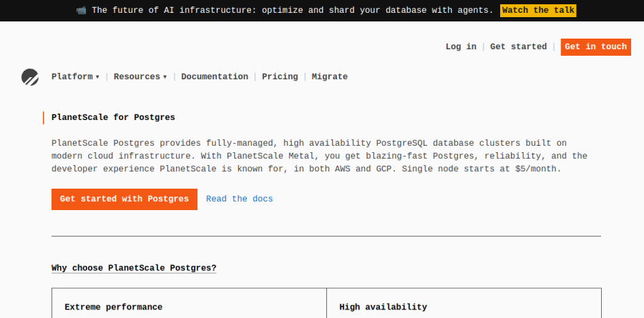Select the High availability card heading
The width and height of the screenshot is (644, 318).
(x=383, y=307)
